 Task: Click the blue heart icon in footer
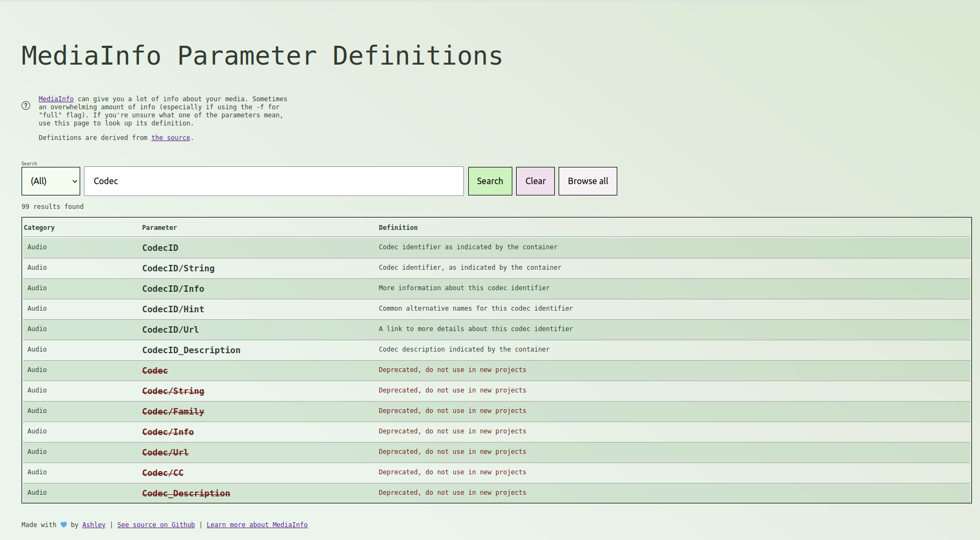[64, 525]
